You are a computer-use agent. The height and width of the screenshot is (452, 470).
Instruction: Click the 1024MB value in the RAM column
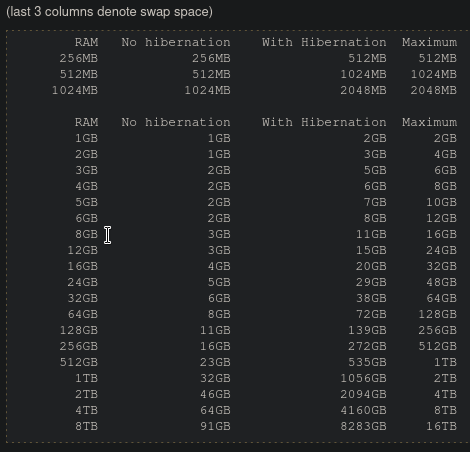tap(75, 90)
